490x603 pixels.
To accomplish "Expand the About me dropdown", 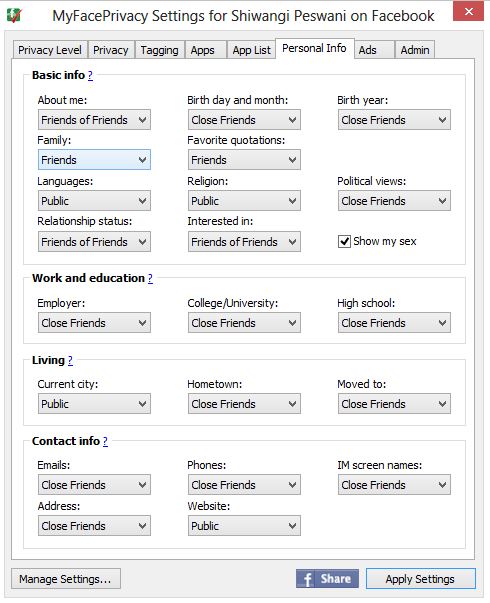I will click(x=94, y=120).
